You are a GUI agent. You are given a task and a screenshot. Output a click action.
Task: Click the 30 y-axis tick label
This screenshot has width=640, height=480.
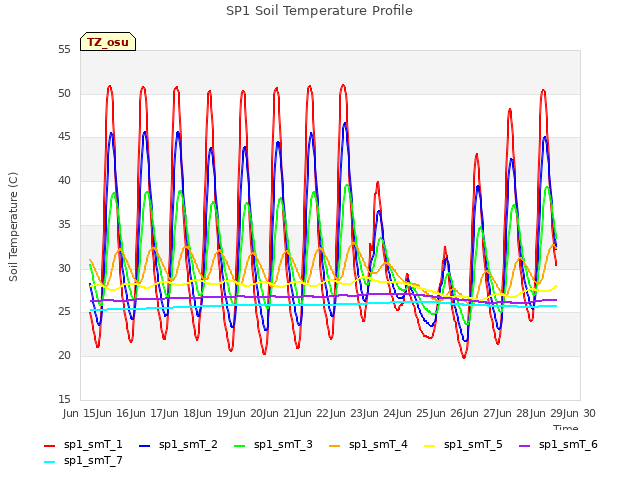64,268
